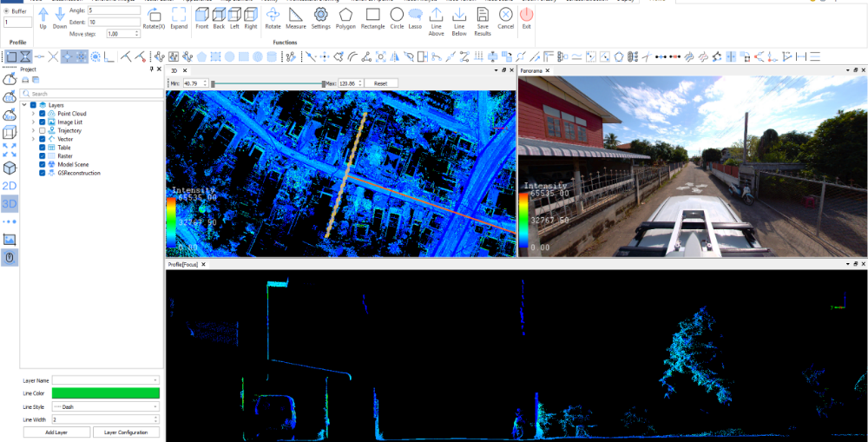Exit the profile mode
The image size is (868, 442).
click(x=526, y=18)
